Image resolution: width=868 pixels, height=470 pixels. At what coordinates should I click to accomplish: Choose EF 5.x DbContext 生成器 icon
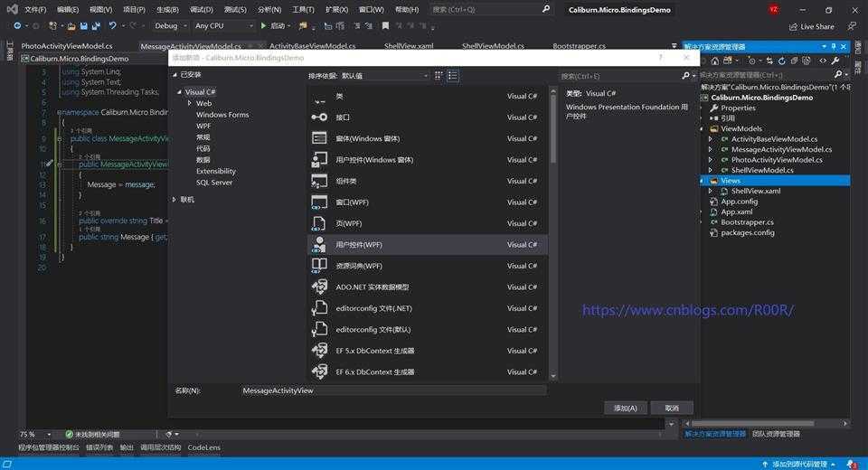pyautogui.click(x=319, y=351)
